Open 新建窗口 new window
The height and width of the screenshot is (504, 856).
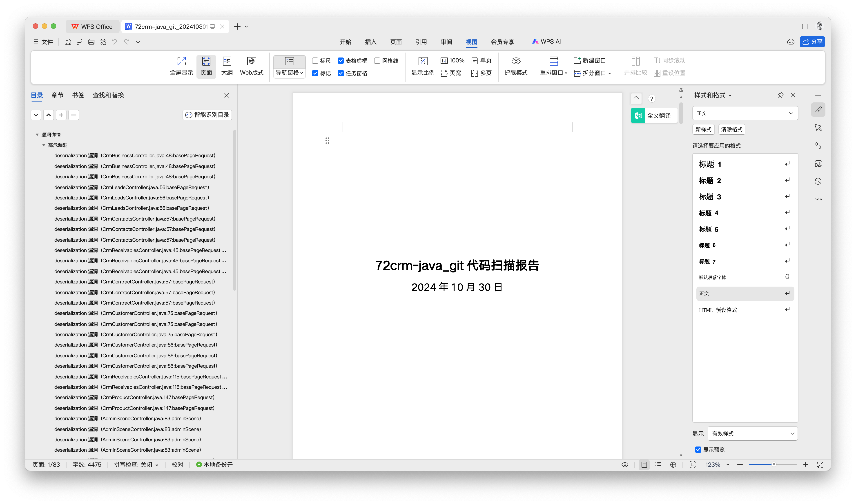tap(589, 60)
